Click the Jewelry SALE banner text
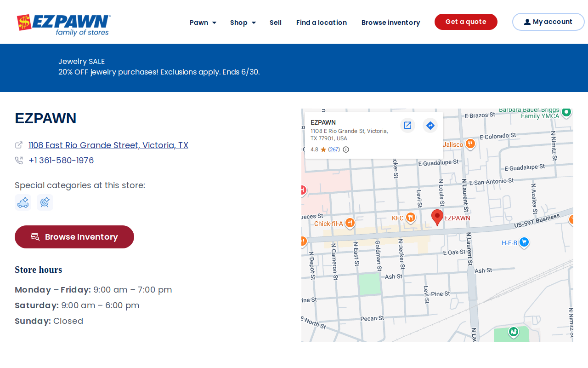The height and width of the screenshot is (368, 588). point(82,62)
